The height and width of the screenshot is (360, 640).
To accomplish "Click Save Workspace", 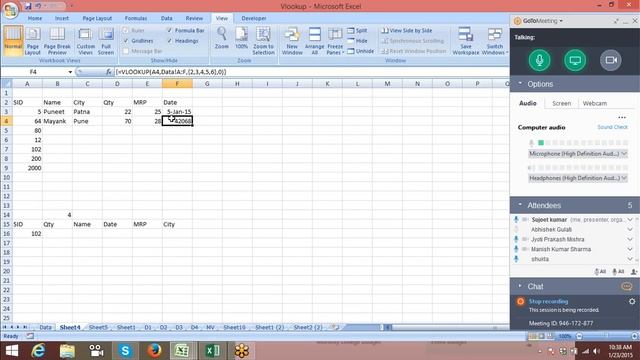I will (x=466, y=40).
